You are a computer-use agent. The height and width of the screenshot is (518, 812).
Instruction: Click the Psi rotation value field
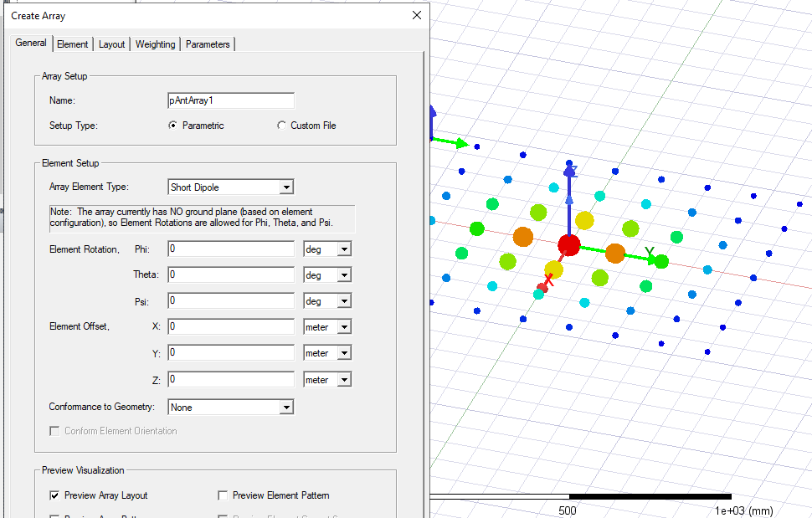(x=231, y=300)
